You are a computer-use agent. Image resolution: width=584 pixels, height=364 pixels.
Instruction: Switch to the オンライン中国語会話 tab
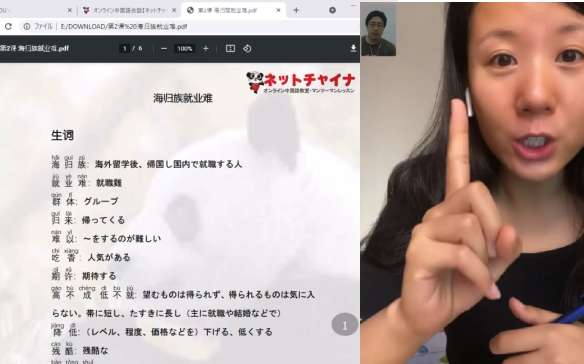coord(129,10)
